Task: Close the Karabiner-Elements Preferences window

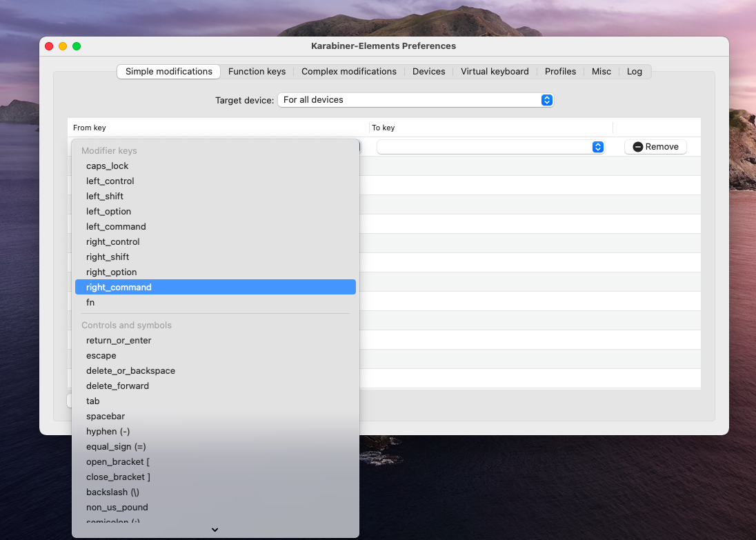Action: coord(49,46)
